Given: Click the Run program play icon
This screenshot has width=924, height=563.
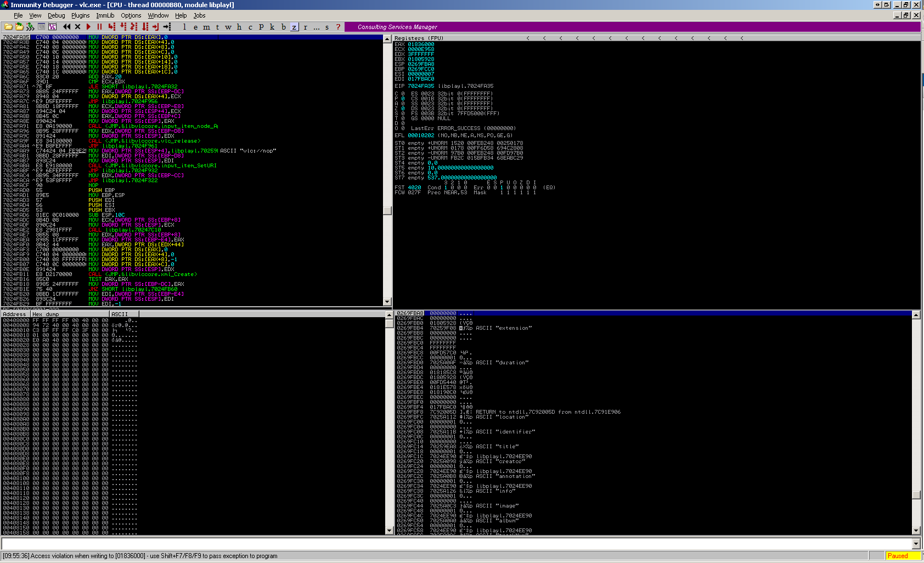Looking at the screenshot, I should click(88, 27).
